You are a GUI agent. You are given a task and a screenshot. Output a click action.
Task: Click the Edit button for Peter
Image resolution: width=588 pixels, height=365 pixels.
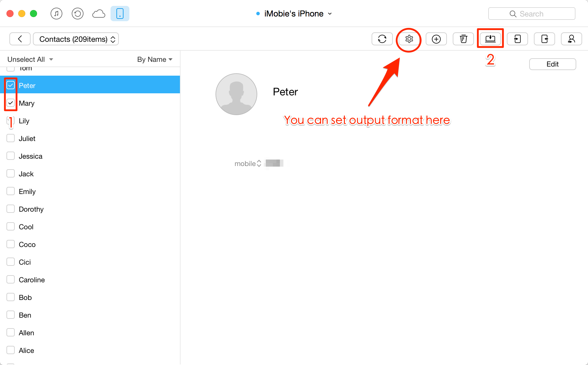tap(553, 64)
